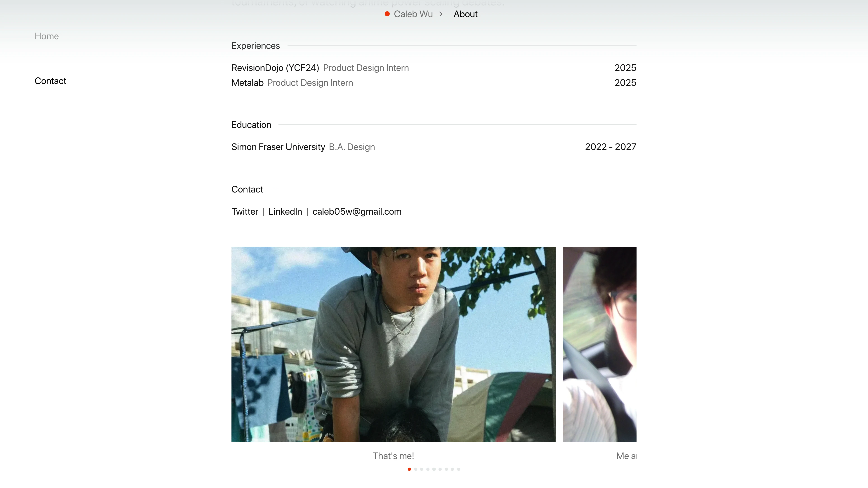868x488 pixels.
Task: Select the About breadcrumb item
Action: pos(465,14)
